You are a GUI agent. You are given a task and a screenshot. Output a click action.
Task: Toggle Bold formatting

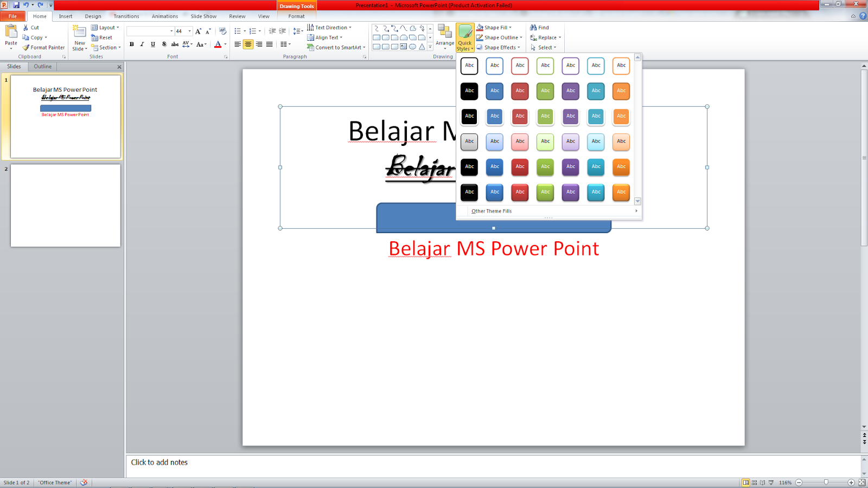tap(131, 44)
